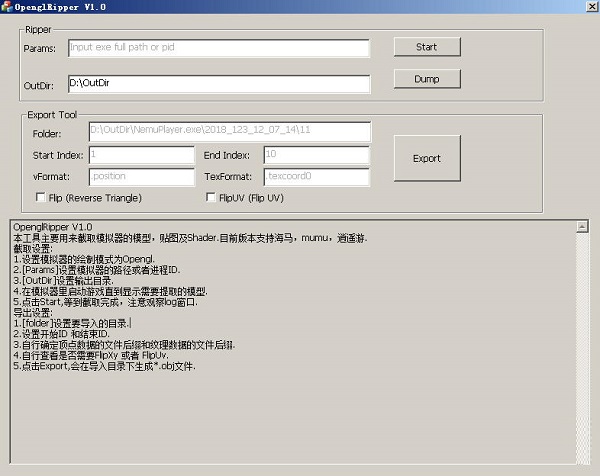This screenshot has height=476, width=600.
Task: Click the Export button
Action: click(427, 158)
